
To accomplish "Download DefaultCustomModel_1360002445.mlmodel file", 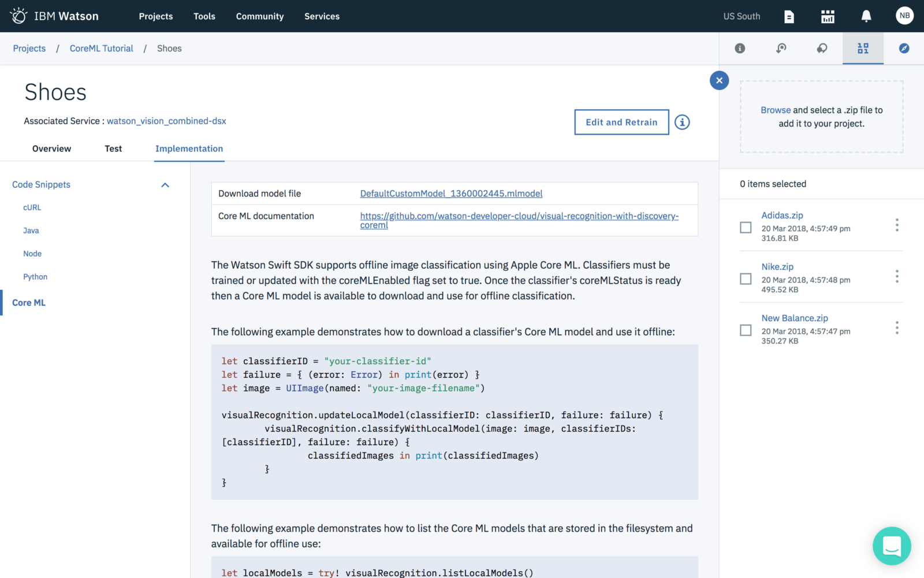I will click(x=451, y=194).
